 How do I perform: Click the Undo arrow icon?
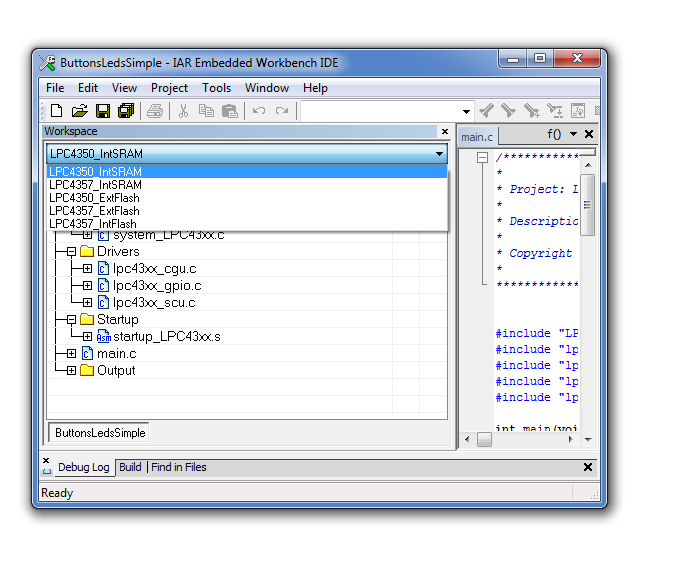[259, 110]
